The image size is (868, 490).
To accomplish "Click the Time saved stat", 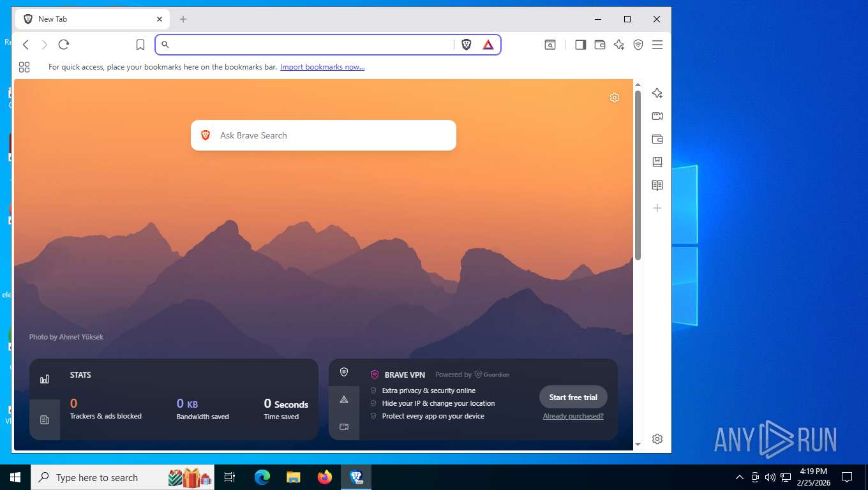I will 286,410.
